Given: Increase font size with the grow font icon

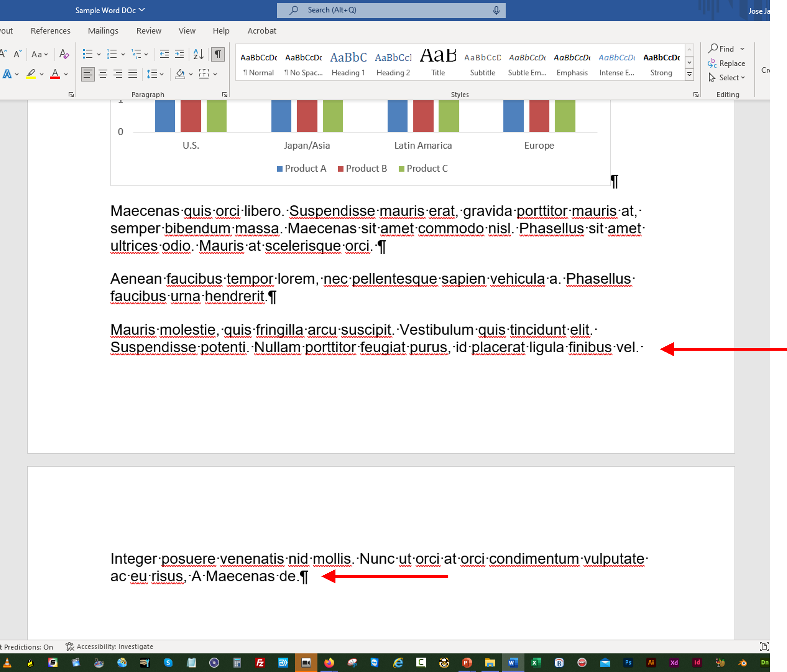Looking at the screenshot, I should tap(3, 54).
